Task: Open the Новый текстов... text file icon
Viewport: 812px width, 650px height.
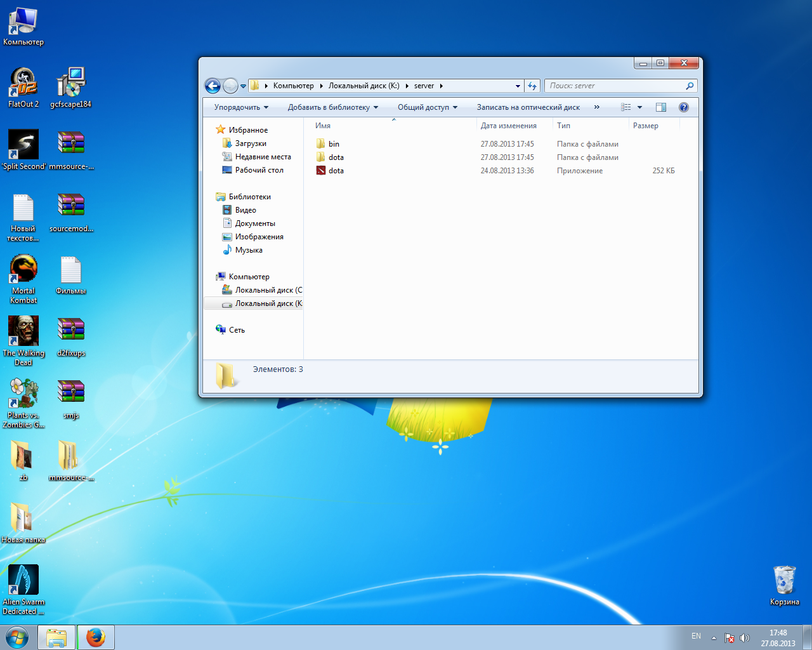Action: 23,217
